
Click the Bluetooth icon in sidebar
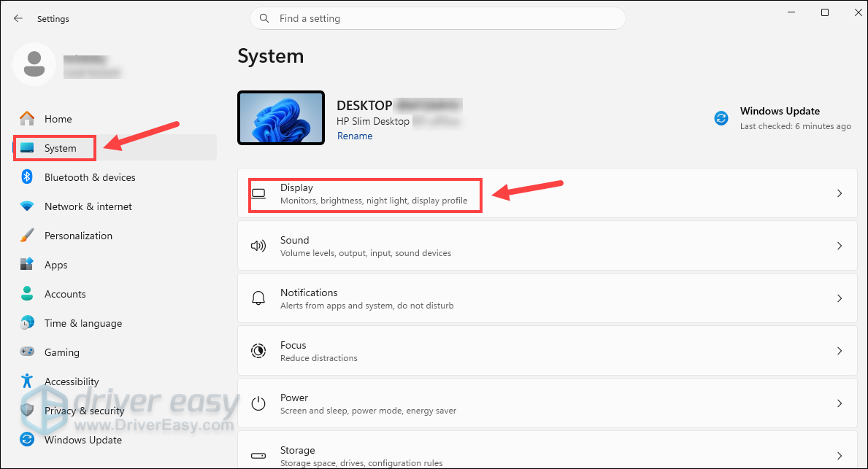click(x=26, y=177)
